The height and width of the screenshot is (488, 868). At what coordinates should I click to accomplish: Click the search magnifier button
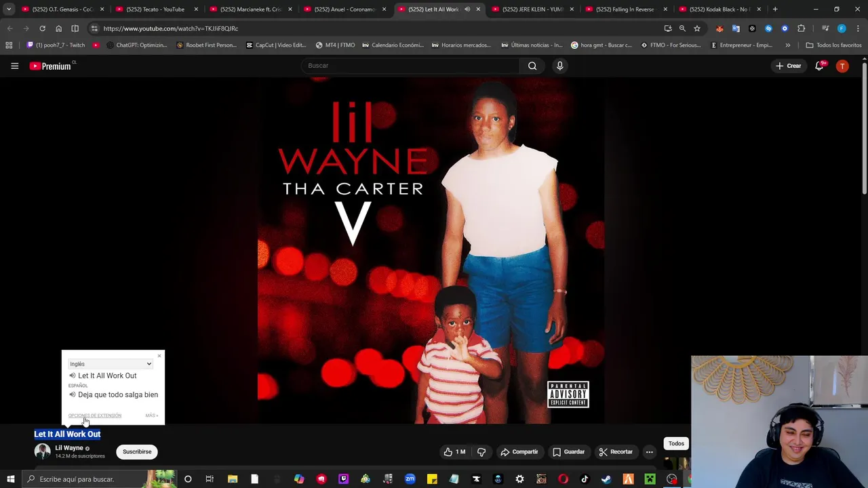pyautogui.click(x=532, y=66)
